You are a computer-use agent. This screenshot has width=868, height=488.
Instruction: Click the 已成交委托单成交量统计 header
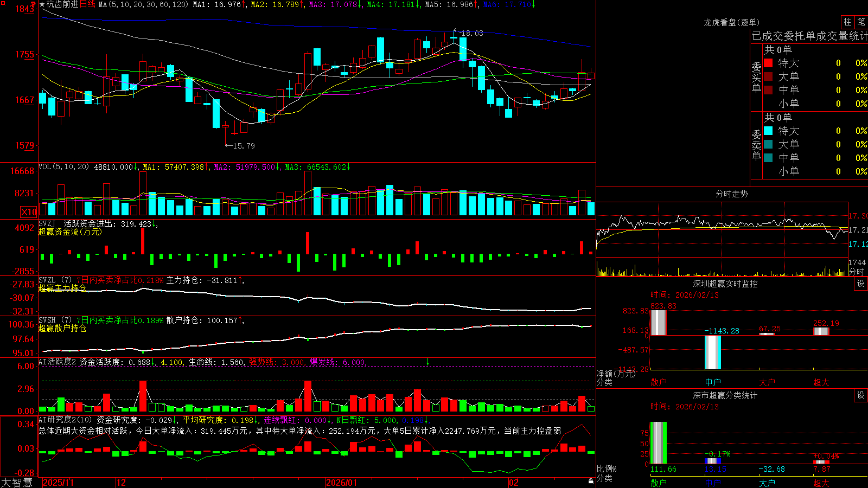809,36
